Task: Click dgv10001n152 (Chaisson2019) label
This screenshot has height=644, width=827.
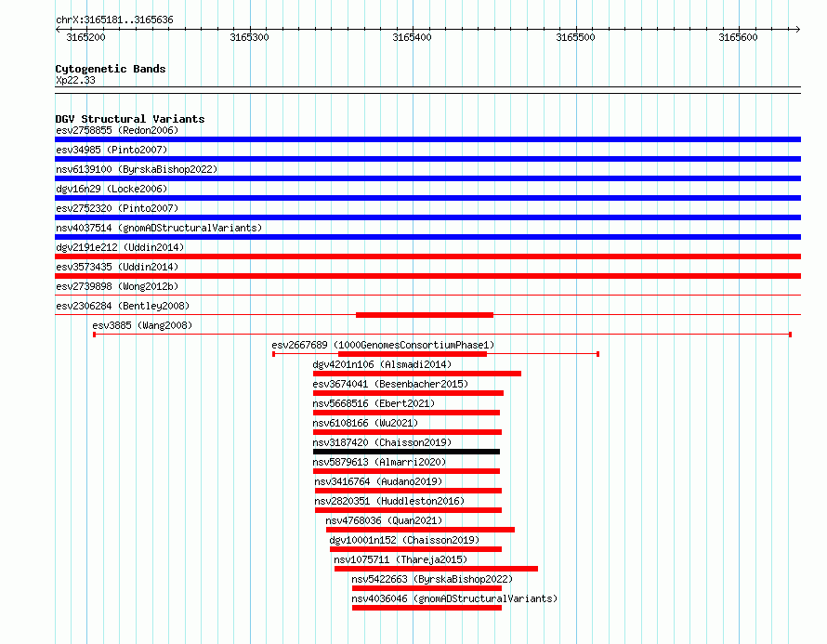Action: tap(404, 540)
